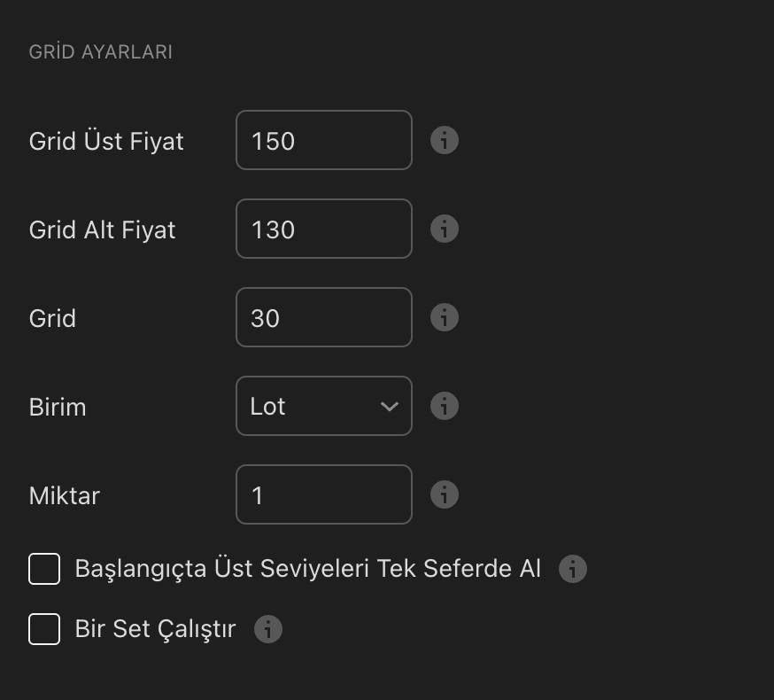Click info icon beside Grid Alt Fiyat field
Image resolution: width=774 pixels, height=700 pixels.
pos(445,229)
